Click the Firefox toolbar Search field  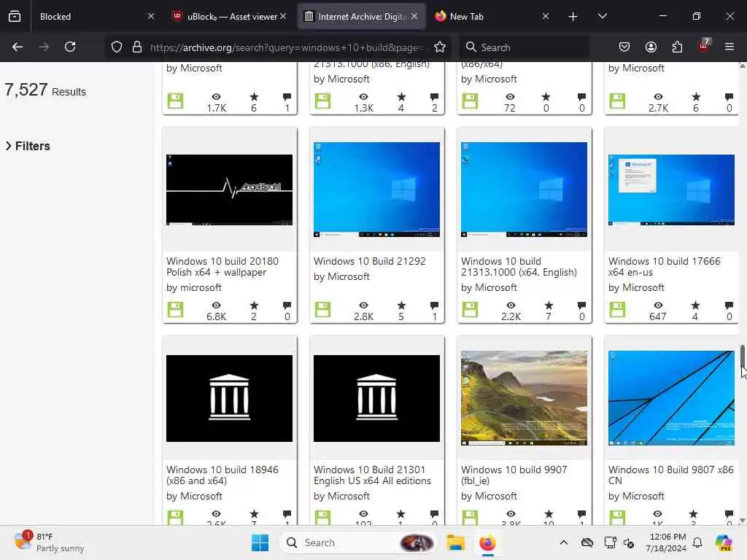coord(524,47)
